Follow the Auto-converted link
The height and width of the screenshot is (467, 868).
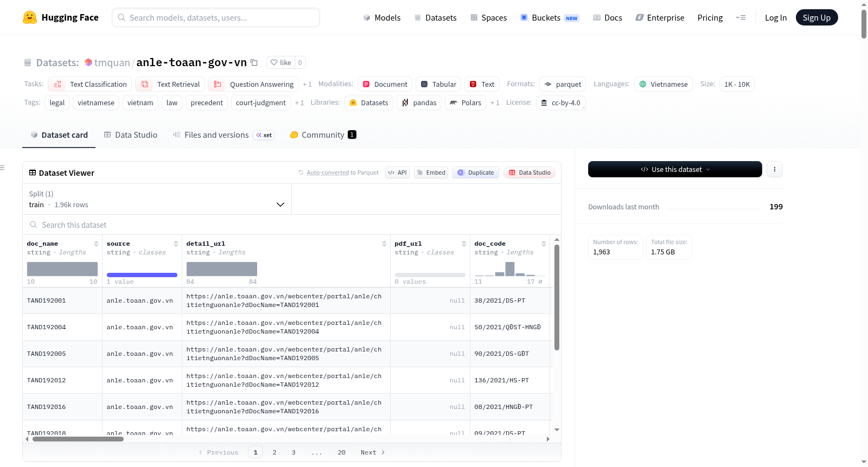[328, 172]
